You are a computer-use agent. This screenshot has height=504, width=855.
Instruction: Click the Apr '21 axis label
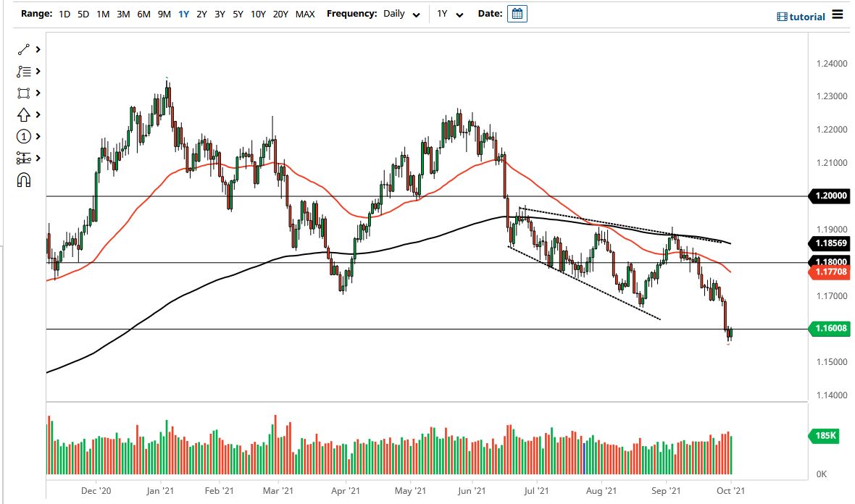346,491
